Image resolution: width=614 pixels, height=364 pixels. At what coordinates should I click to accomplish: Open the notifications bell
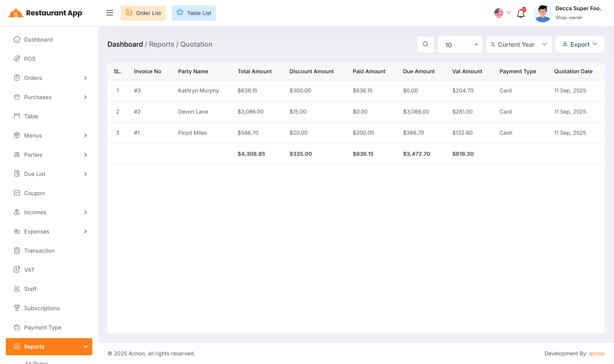tap(521, 13)
